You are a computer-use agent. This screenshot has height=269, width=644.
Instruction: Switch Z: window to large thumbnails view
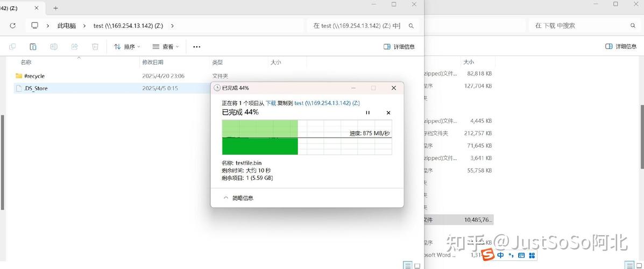[417, 266]
